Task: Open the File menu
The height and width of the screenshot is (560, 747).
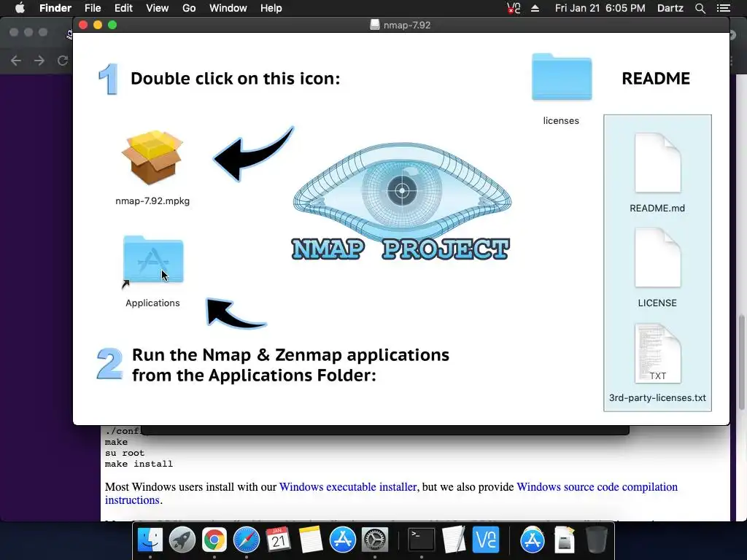Action: tap(93, 8)
